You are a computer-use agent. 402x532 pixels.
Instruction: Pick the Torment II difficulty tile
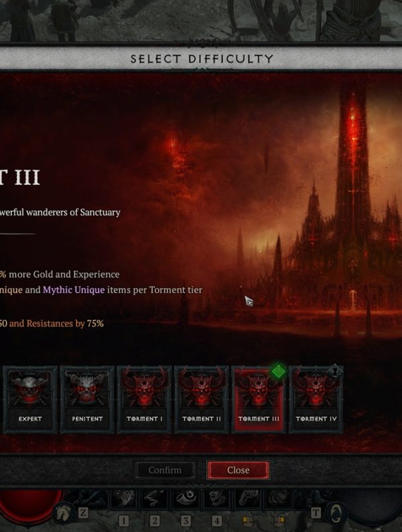click(x=202, y=399)
